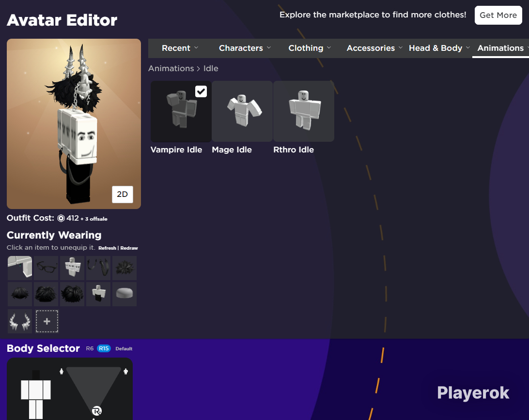Expand the Accessories dropdown arrow
Viewport: 529px width, 420px height.
(401, 47)
